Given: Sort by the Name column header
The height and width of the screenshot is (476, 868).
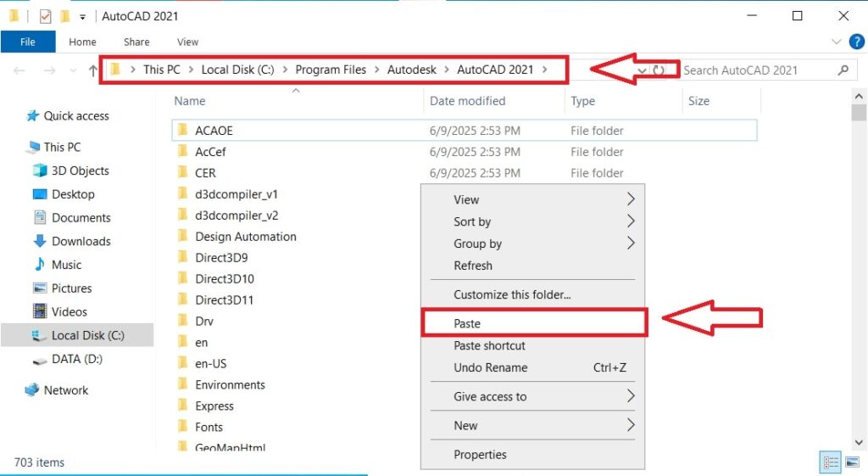Looking at the screenshot, I should coord(190,101).
